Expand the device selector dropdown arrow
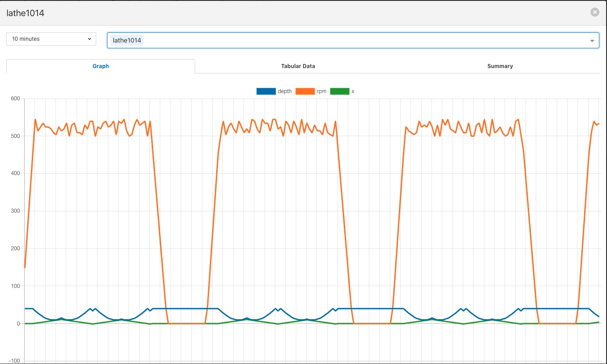The image size is (607, 364). point(592,41)
